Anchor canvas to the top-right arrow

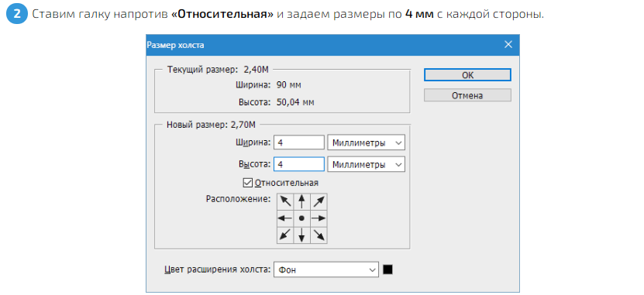click(x=319, y=201)
